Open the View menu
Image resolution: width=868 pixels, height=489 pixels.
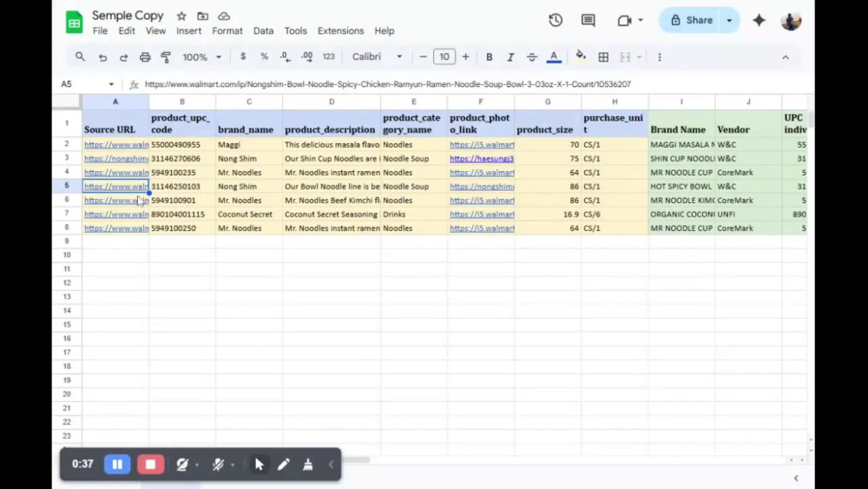pos(155,31)
